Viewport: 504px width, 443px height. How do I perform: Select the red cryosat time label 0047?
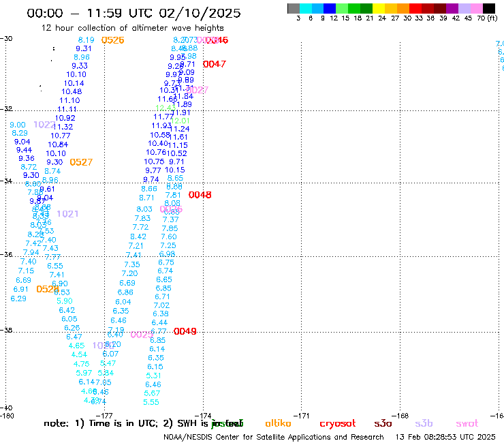point(215,64)
